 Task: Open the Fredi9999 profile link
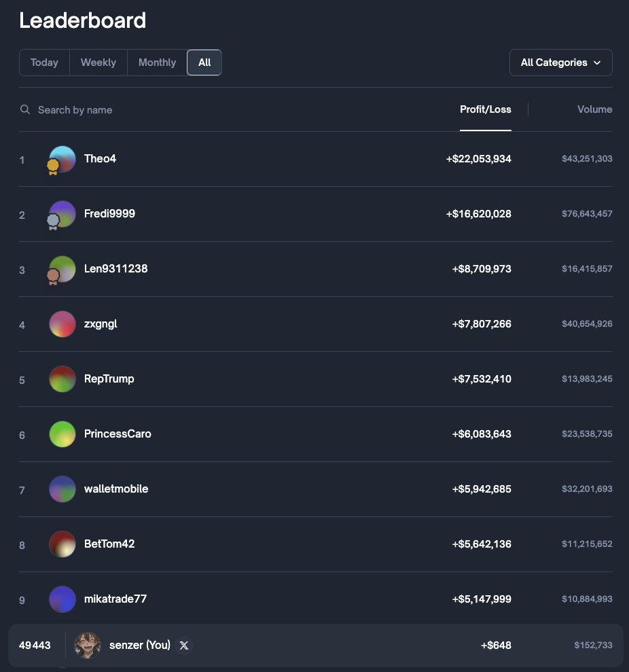(x=109, y=213)
